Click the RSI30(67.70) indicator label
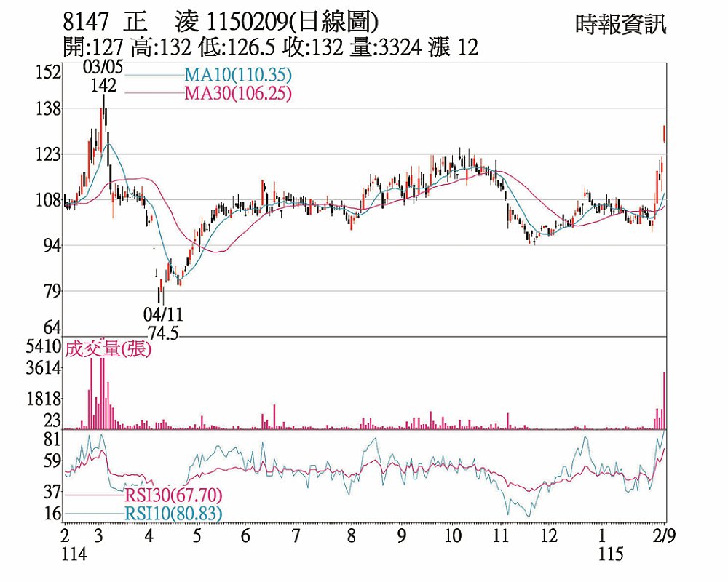728x582 pixels. tap(173, 495)
